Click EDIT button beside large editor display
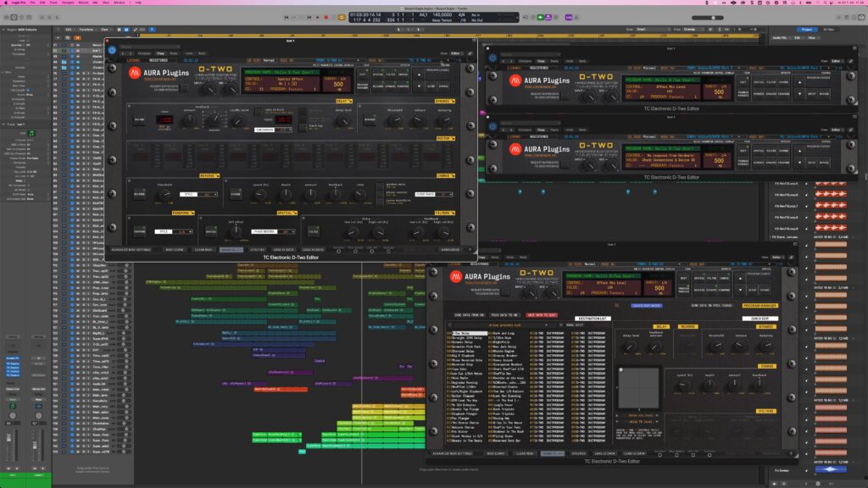This screenshot has height=488, width=868. 363,75
